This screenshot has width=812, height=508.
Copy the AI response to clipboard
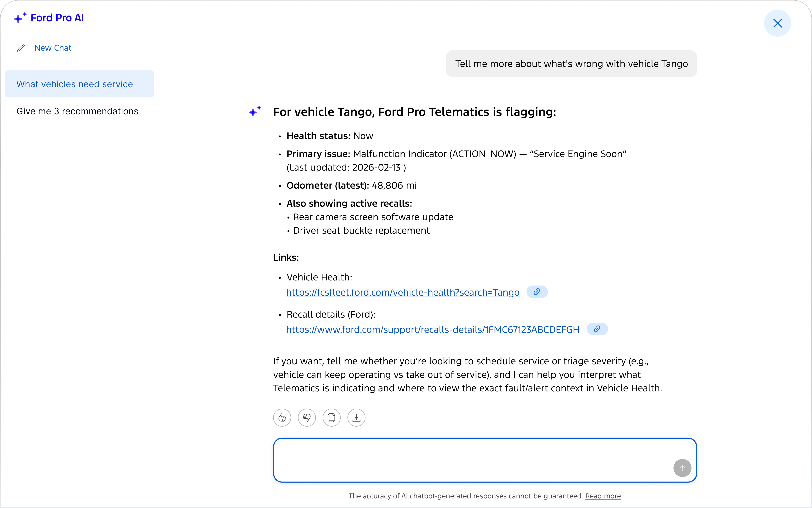(x=332, y=418)
